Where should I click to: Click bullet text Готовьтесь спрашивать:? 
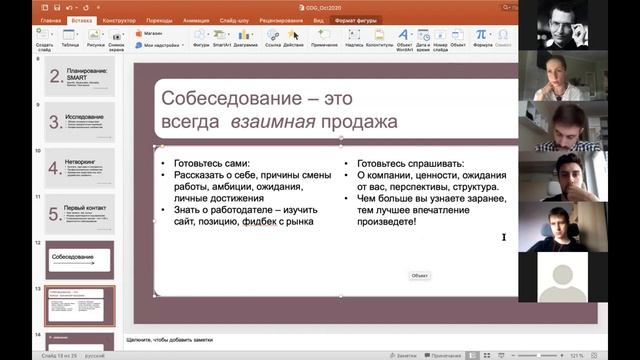[411, 164]
